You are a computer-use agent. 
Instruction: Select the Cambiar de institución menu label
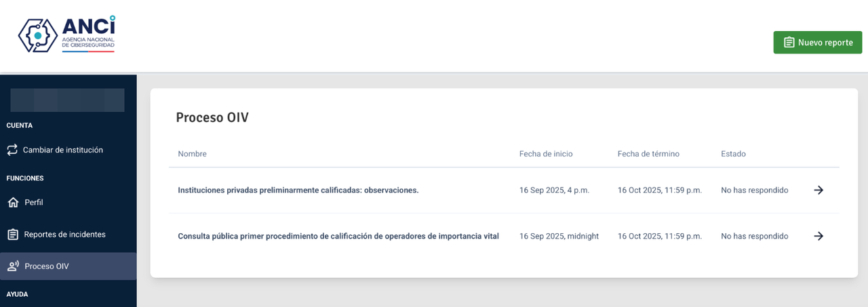point(63,150)
